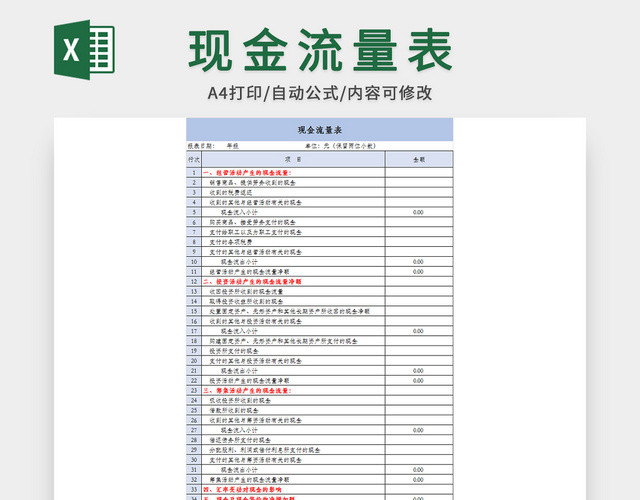Click the 0.00 amount in row 10

click(418, 262)
